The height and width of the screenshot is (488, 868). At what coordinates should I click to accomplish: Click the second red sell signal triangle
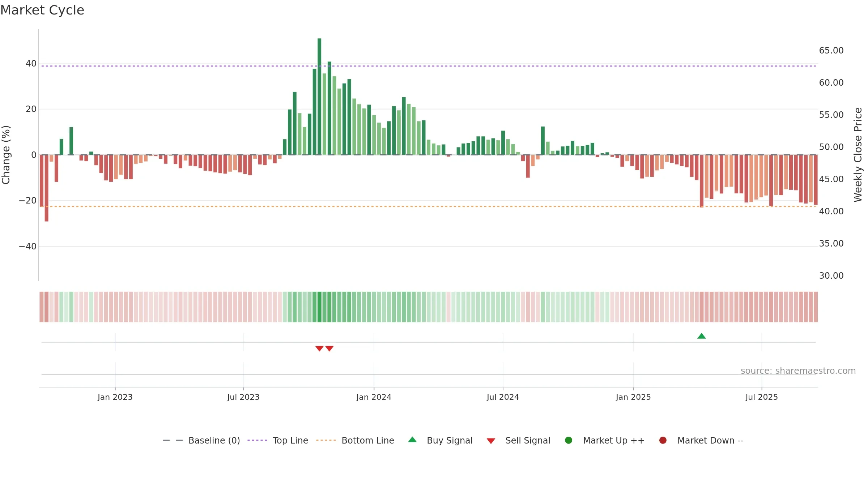[329, 348]
